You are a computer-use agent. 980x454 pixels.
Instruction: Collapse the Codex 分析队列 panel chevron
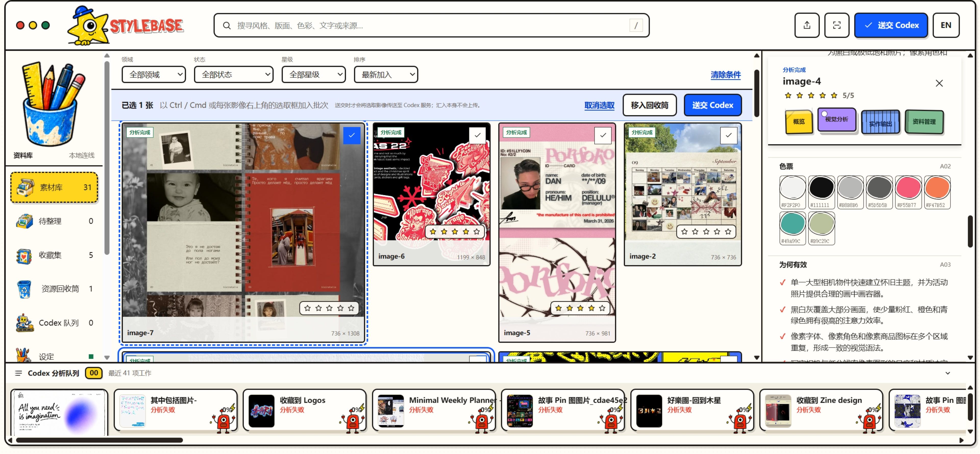click(x=948, y=373)
